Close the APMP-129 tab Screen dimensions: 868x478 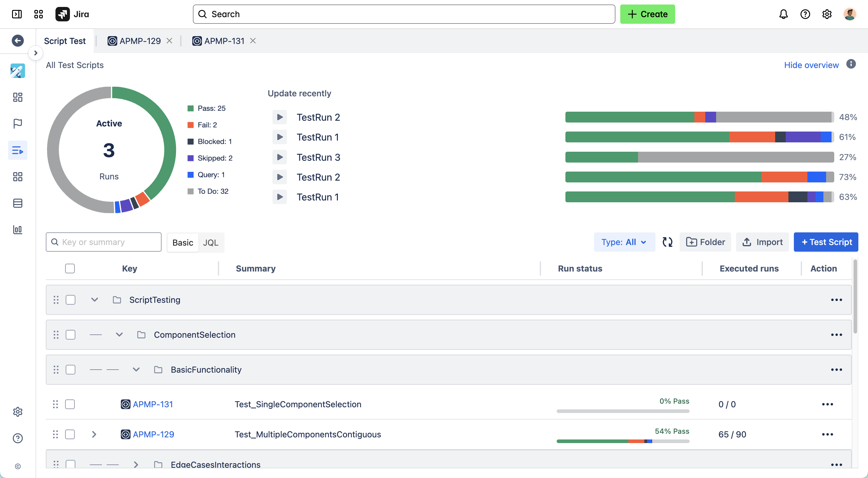click(x=169, y=41)
